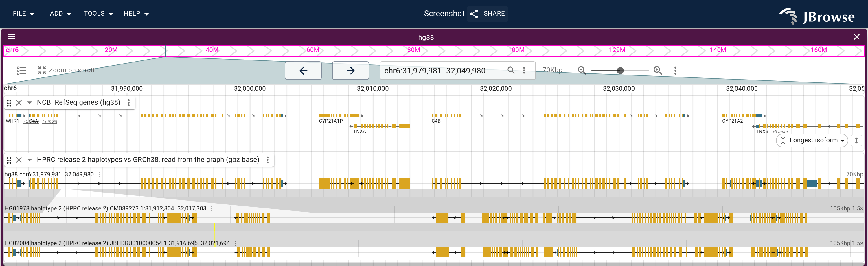This screenshot has width=868, height=266.
Task: Collapse the HPRC release 2 haplotypes track arrow
Action: pyautogui.click(x=30, y=160)
